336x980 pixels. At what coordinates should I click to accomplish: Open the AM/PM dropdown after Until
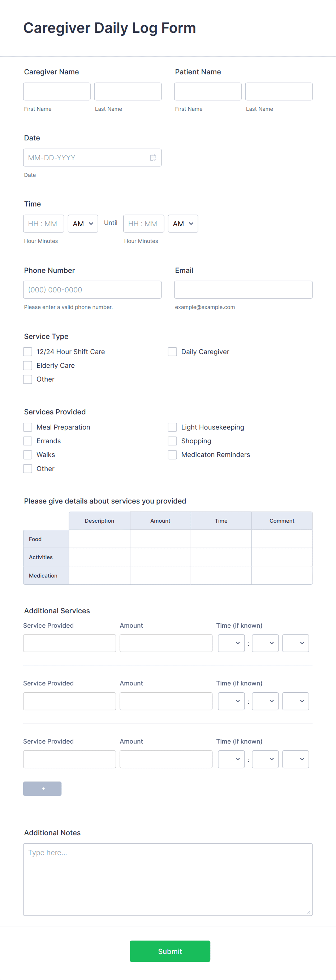(x=183, y=223)
